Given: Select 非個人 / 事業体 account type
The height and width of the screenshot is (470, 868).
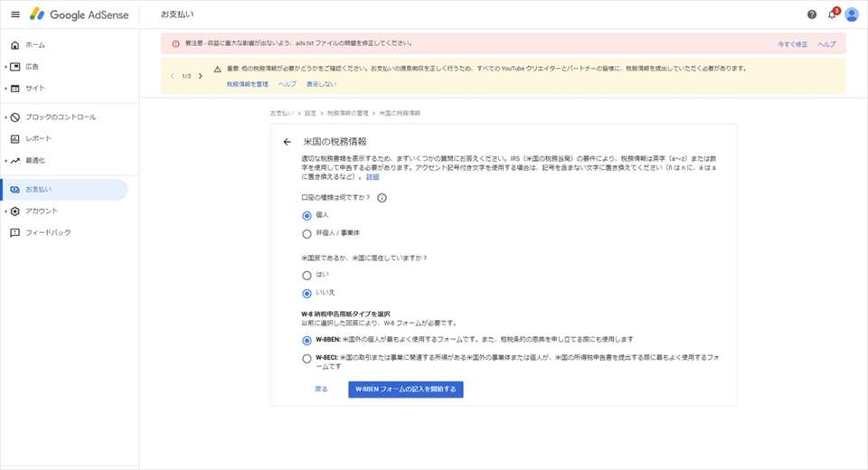Looking at the screenshot, I should (307, 233).
